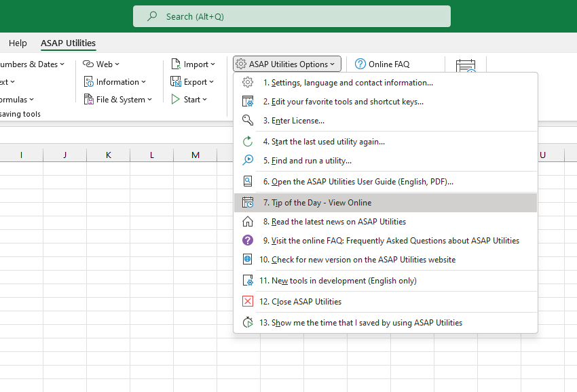Click the Online FAQ question mark icon
The width and height of the screenshot is (577, 392).
point(360,64)
